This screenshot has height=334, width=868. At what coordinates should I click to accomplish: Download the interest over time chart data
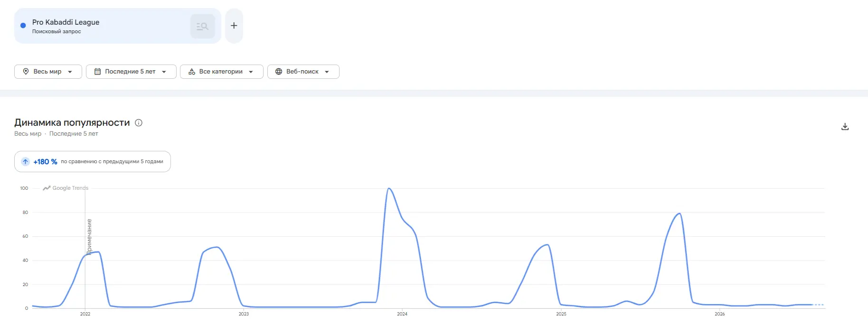coord(845,127)
